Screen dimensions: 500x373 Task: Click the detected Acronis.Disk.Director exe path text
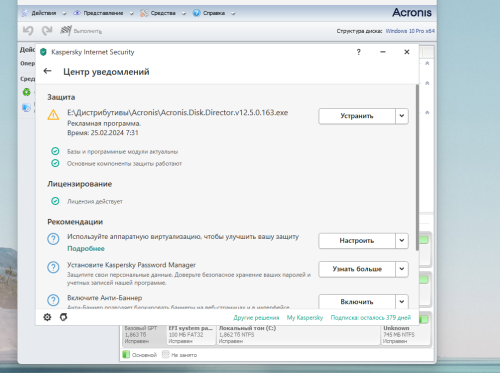[178, 113]
